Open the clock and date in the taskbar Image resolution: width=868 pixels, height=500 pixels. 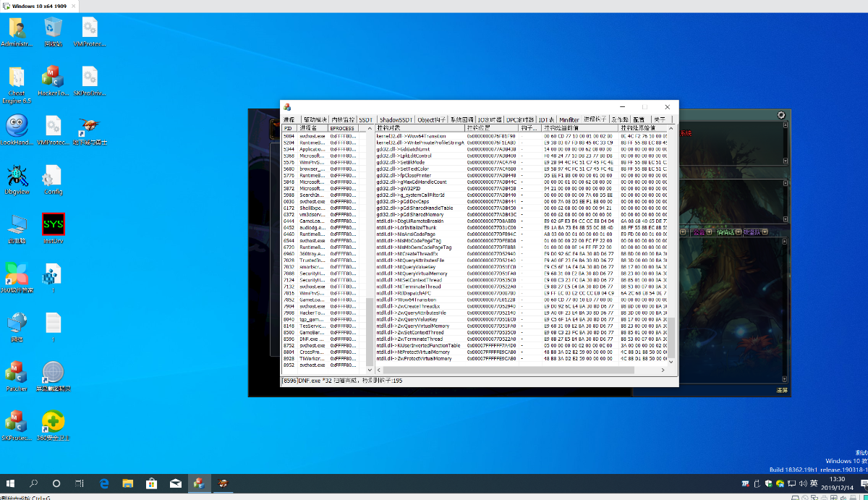(x=837, y=483)
